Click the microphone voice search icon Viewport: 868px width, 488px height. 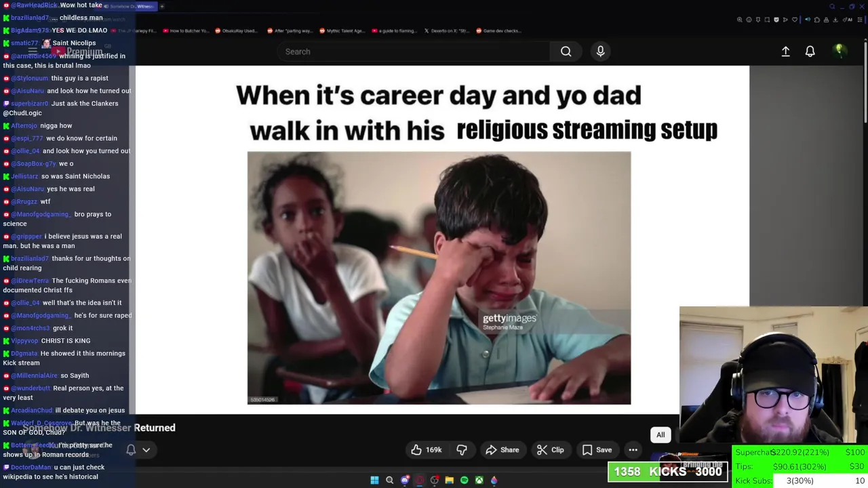600,52
